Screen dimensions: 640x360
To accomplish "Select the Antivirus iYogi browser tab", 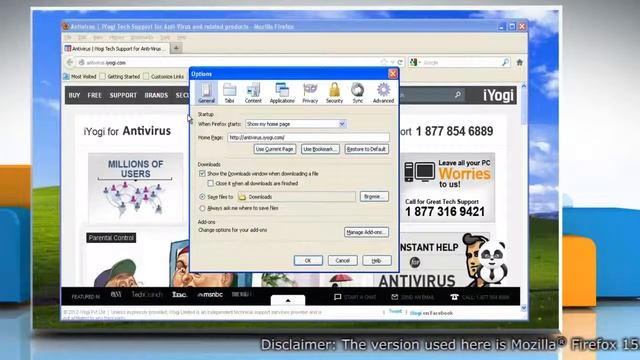I will point(116,49).
